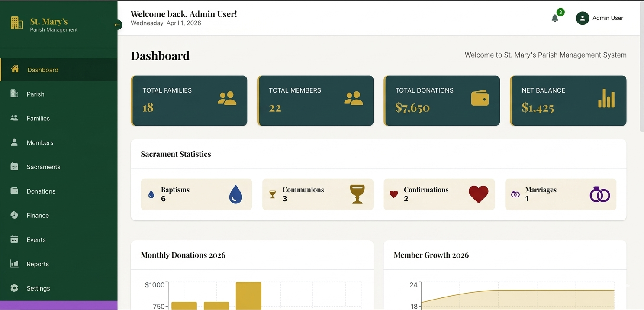
Task: Open Settings via the gear icon
Action: 14,288
